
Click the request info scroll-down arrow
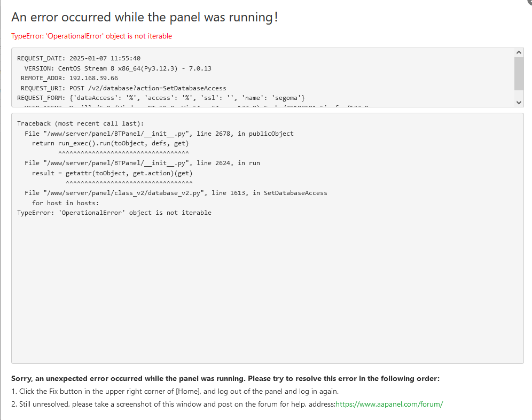tap(519, 102)
